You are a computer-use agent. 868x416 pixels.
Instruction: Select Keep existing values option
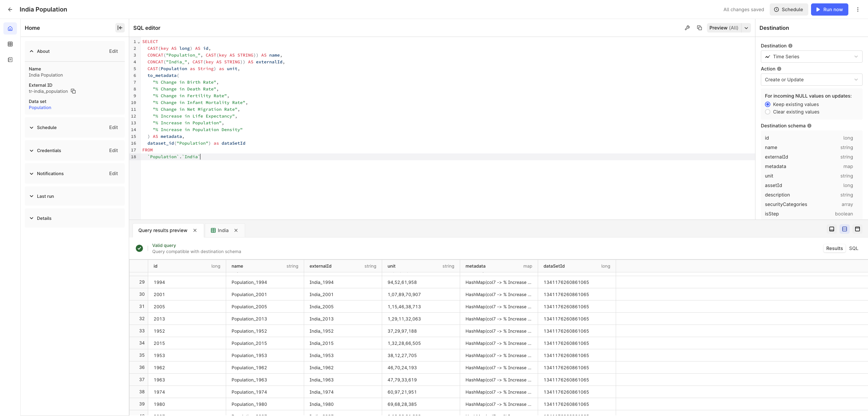(x=768, y=104)
